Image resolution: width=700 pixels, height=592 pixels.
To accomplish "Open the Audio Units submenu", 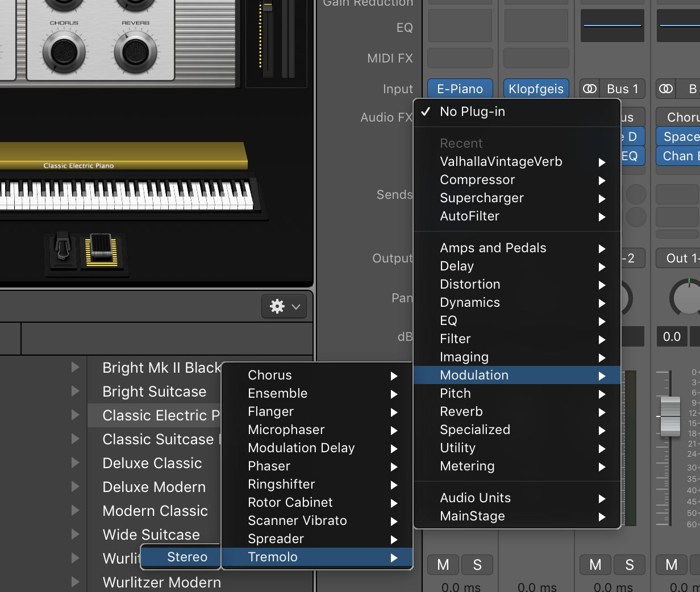I will (517, 498).
